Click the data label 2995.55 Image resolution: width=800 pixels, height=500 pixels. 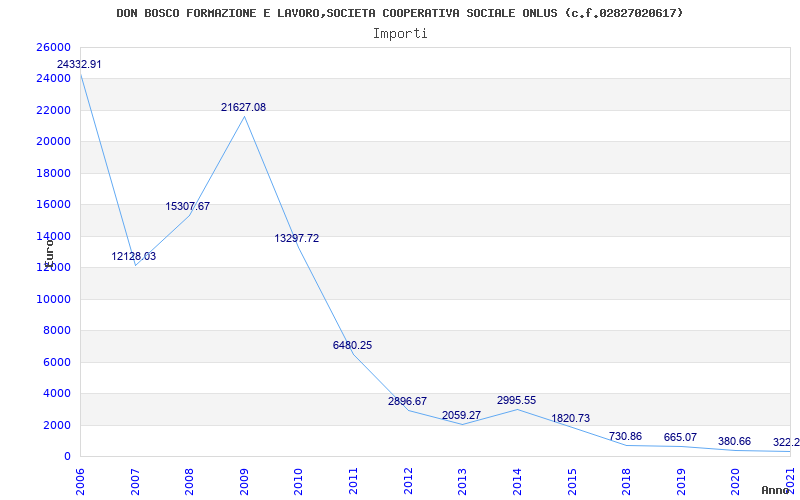tap(516, 400)
